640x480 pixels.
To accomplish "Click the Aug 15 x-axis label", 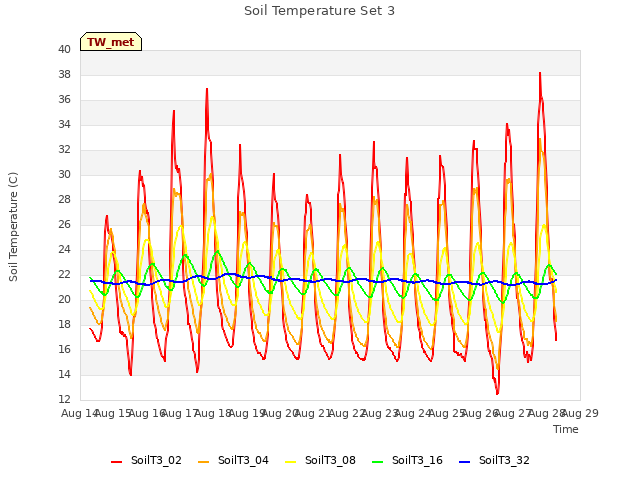I will [x=113, y=413].
